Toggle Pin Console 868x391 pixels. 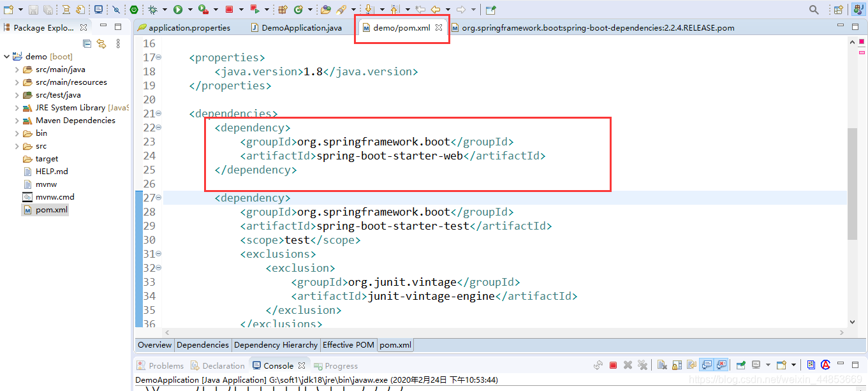click(741, 365)
